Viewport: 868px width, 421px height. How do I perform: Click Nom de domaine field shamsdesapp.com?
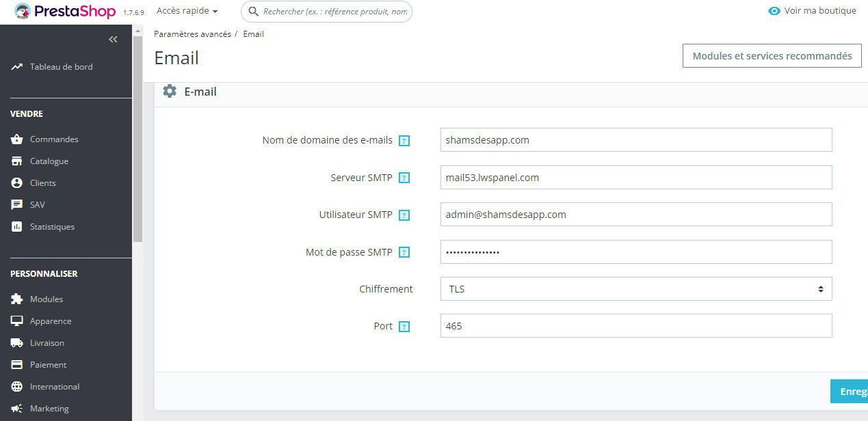click(x=636, y=140)
